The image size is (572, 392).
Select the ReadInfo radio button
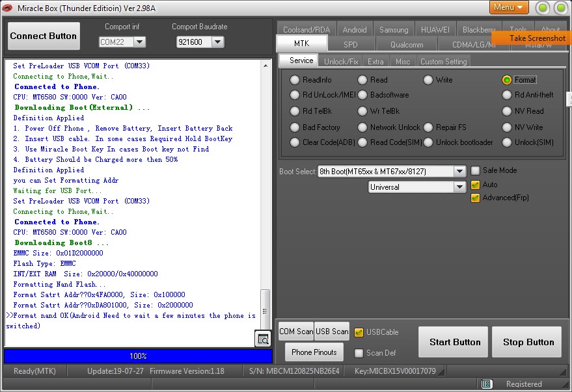click(x=294, y=80)
